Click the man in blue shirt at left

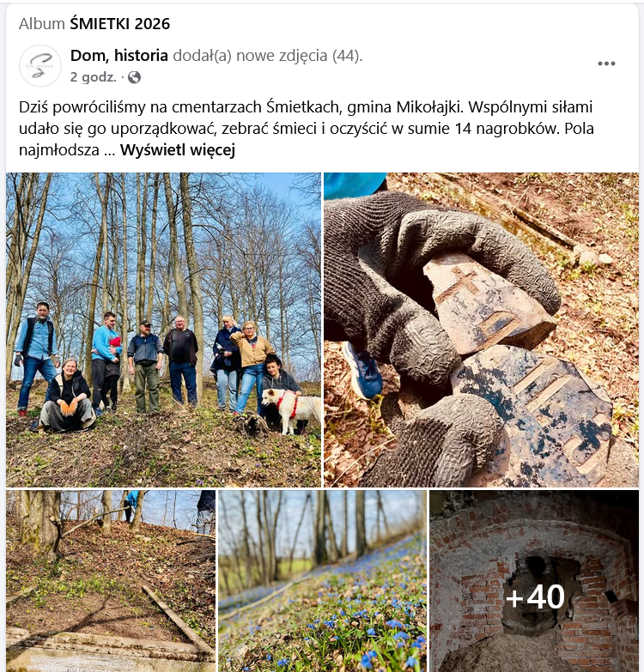(x=34, y=358)
